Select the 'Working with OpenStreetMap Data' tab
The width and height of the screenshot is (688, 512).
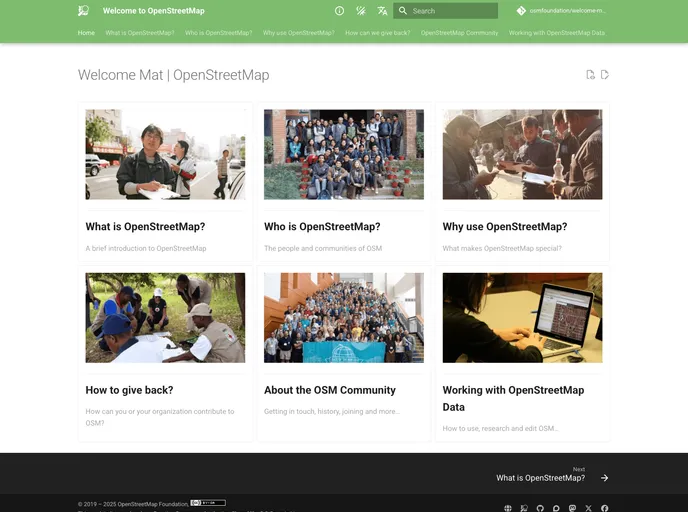pyautogui.click(x=556, y=33)
